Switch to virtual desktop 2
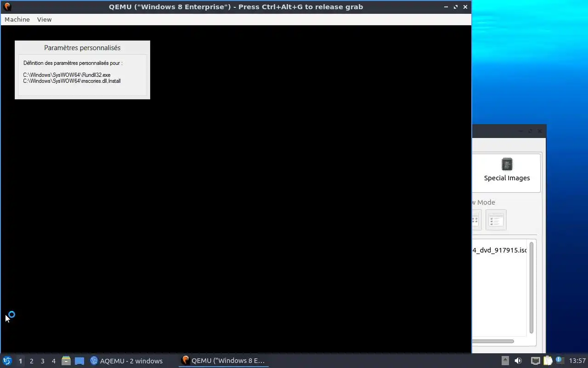 click(x=31, y=361)
